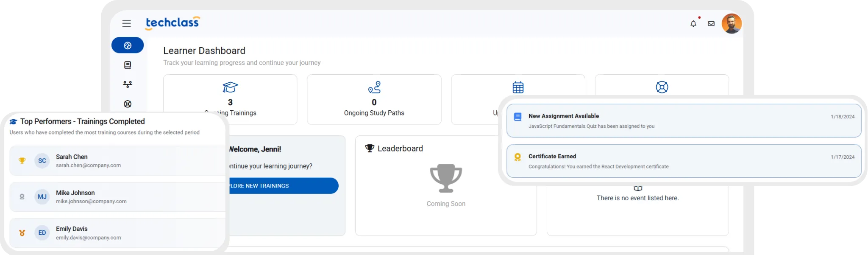Viewport: 868px width, 255px height.
Task: Open the New Assignment Available notification
Action: [684, 120]
